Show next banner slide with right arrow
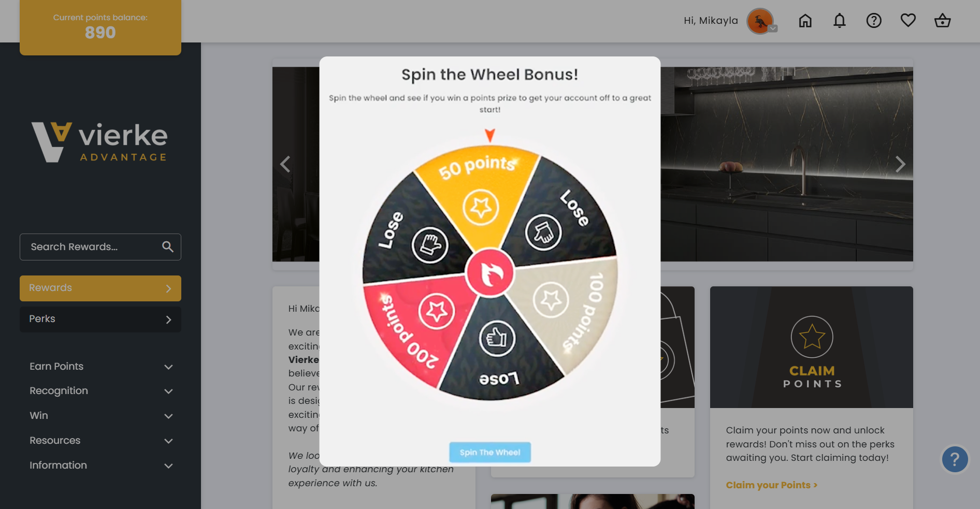 click(x=900, y=164)
